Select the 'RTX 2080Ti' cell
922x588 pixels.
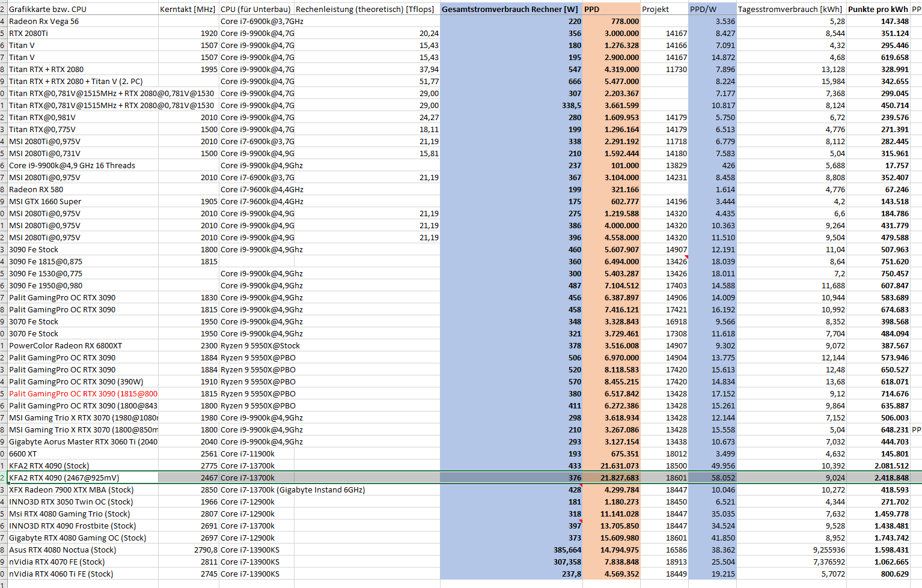tap(82, 33)
